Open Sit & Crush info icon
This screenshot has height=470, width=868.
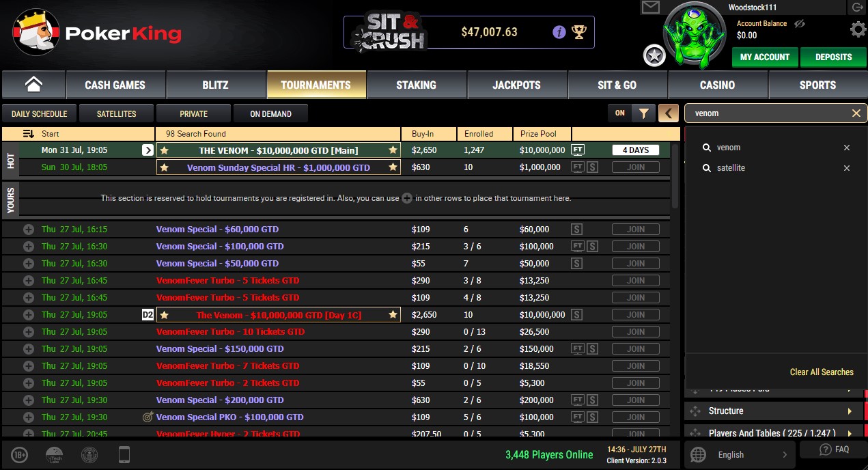tap(559, 32)
